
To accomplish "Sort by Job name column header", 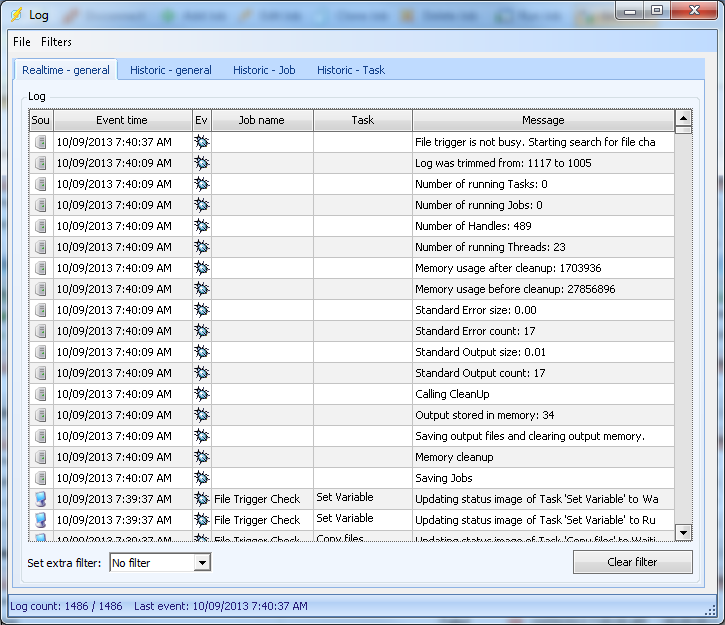I will point(261,120).
